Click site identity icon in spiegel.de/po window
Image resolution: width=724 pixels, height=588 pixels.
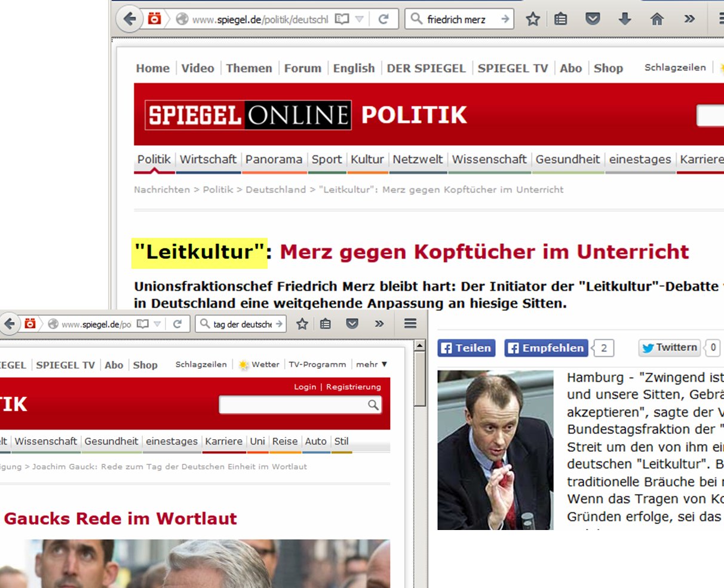point(53,324)
